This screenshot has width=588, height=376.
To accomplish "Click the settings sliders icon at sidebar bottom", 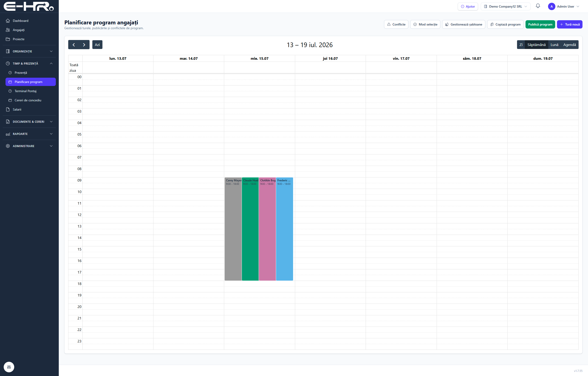I will [x=9, y=367].
